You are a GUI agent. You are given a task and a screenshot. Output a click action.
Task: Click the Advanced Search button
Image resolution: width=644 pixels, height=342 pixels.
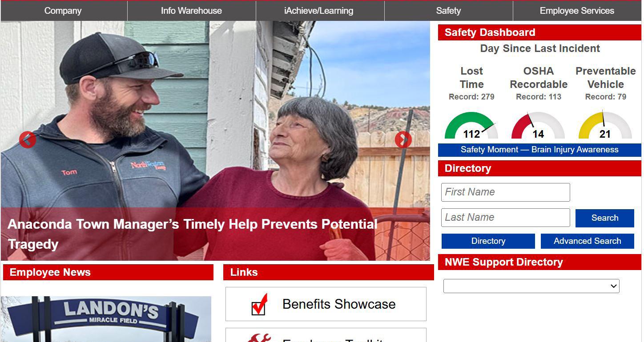pos(588,241)
